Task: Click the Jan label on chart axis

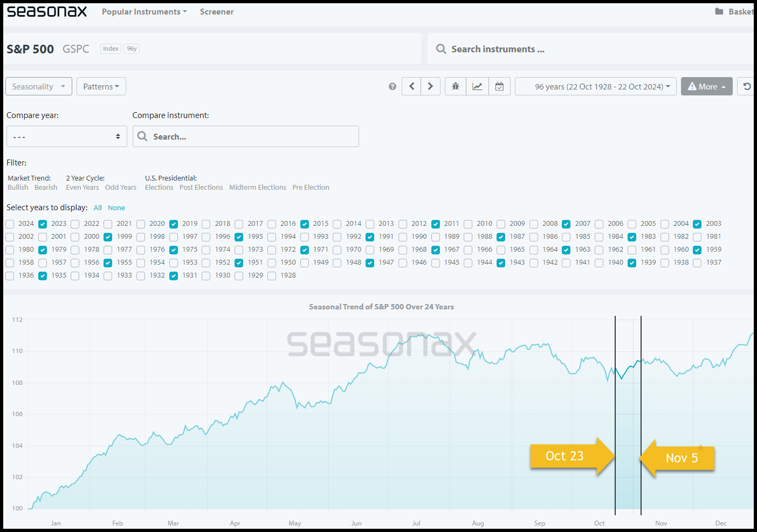Action: pos(56,523)
